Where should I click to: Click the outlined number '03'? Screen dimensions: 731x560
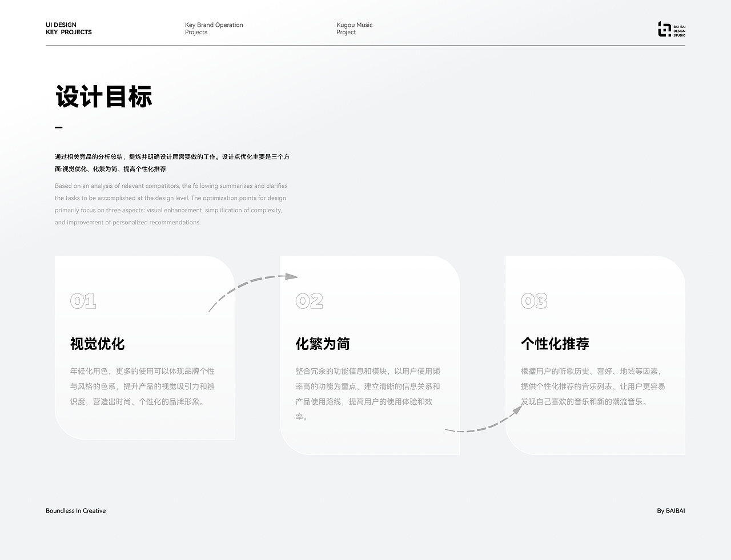click(534, 301)
